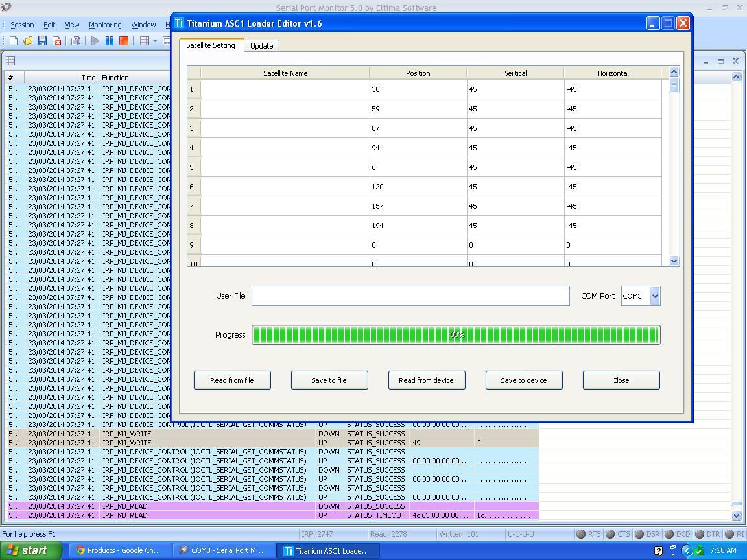Click the Read from device button
747x560 pixels.
tap(427, 380)
